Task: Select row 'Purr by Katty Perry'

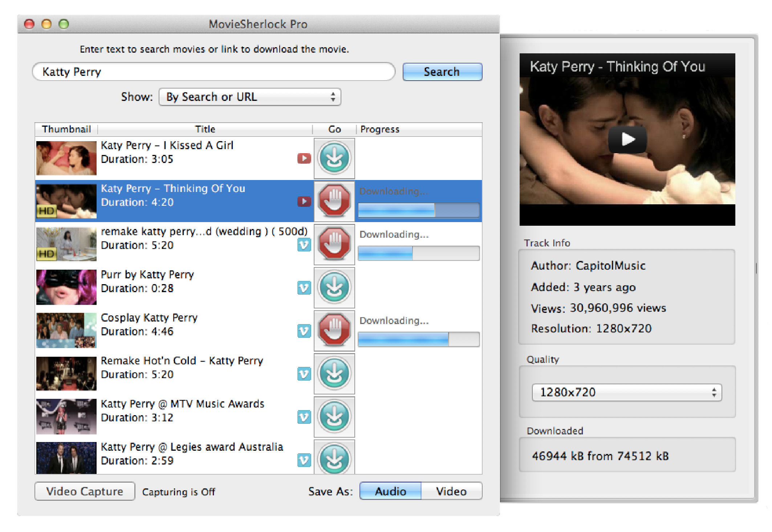Action: tap(259, 287)
